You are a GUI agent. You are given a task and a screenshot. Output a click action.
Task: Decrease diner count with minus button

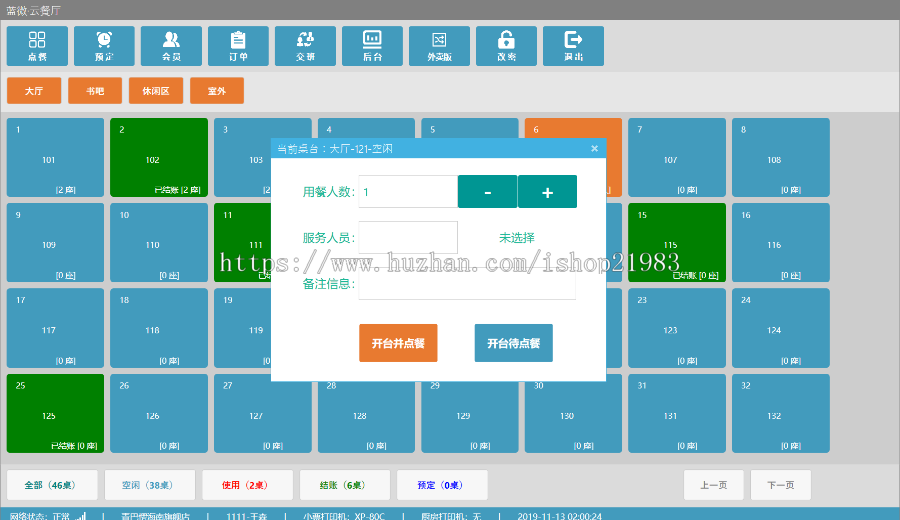pos(487,192)
